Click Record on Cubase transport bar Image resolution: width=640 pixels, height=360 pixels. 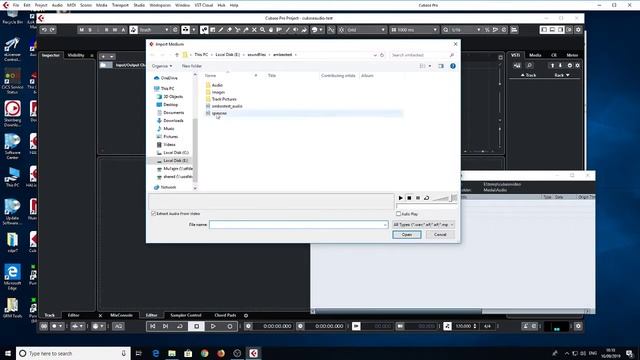pyautogui.click(x=230, y=326)
